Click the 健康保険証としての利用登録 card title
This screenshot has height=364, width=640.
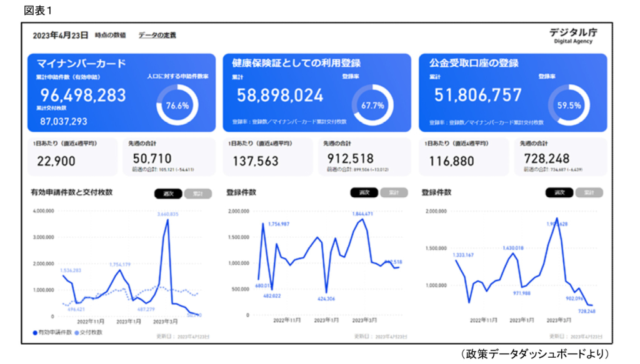click(x=296, y=64)
